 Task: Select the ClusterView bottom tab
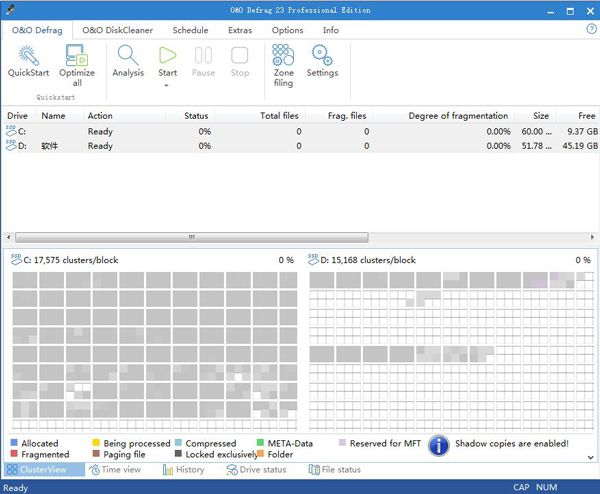point(44,470)
